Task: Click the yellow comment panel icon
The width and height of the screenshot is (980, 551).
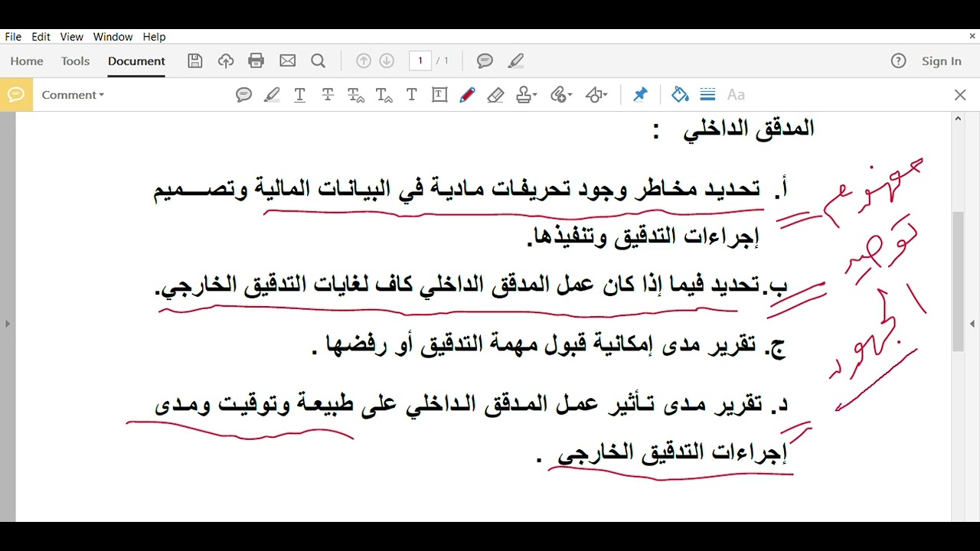Action: tap(16, 95)
